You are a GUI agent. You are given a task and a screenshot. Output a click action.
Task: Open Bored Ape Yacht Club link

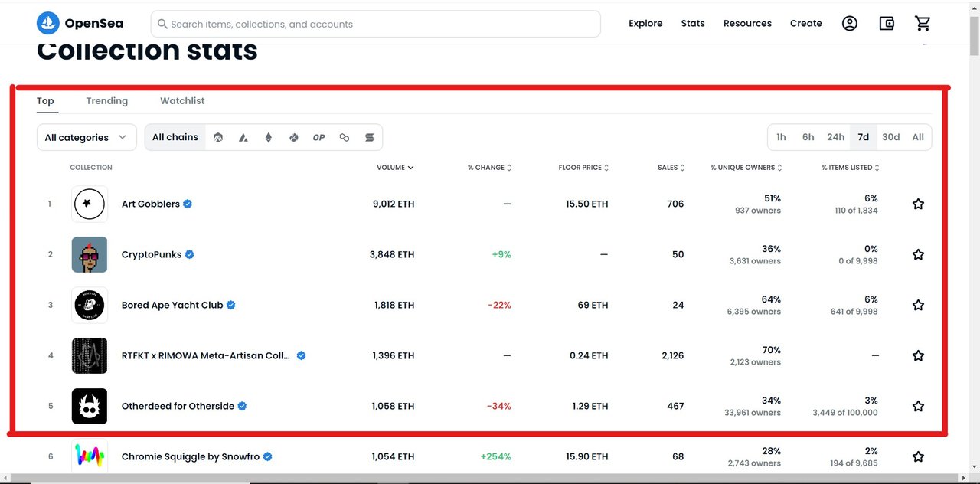tap(172, 305)
